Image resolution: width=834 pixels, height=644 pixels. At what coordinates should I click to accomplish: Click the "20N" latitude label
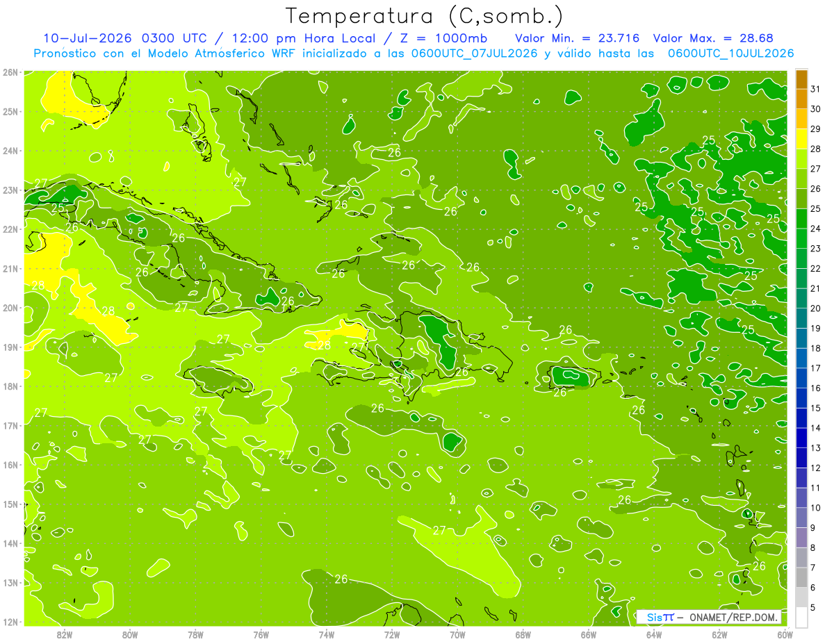click(10, 308)
